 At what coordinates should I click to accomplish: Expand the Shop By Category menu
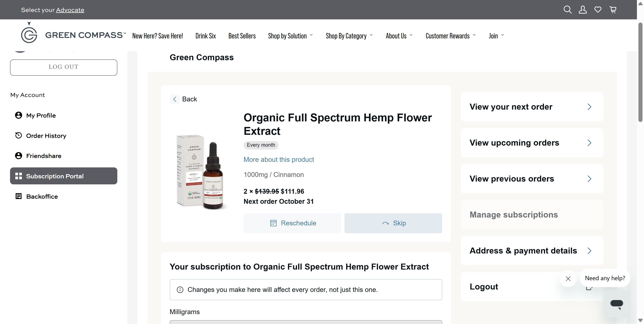349,36
